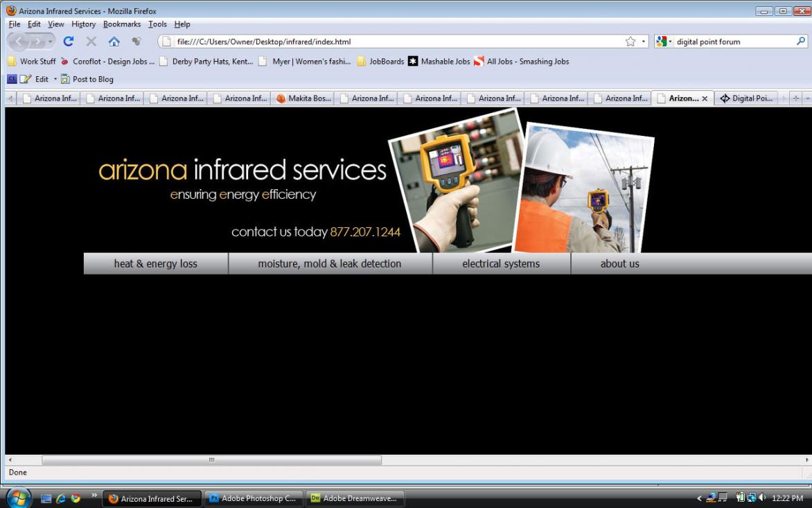Image resolution: width=812 pixels, height=508 pixels.
Task: Click the page identity icon in address bar
Action: point(166,42)
